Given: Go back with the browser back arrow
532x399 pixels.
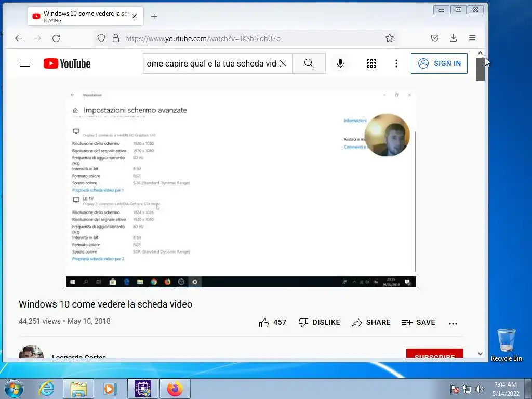Looking at the screenshot, I should tap(19, 38).
